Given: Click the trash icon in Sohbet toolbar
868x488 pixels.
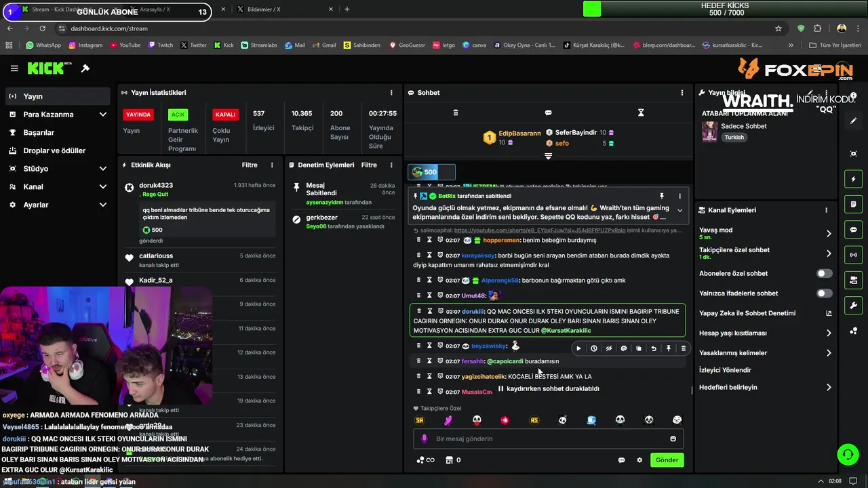Looking at the screenshot, I should coord(456,113).
